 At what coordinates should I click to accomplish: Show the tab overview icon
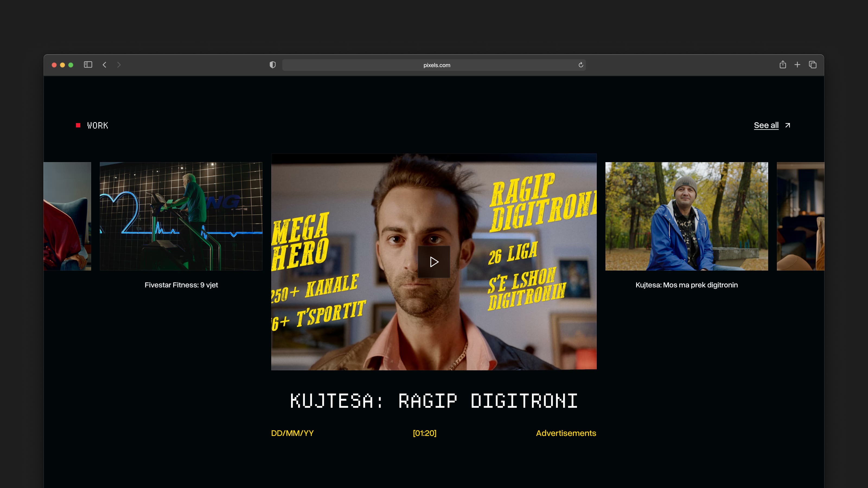(812, 65)
